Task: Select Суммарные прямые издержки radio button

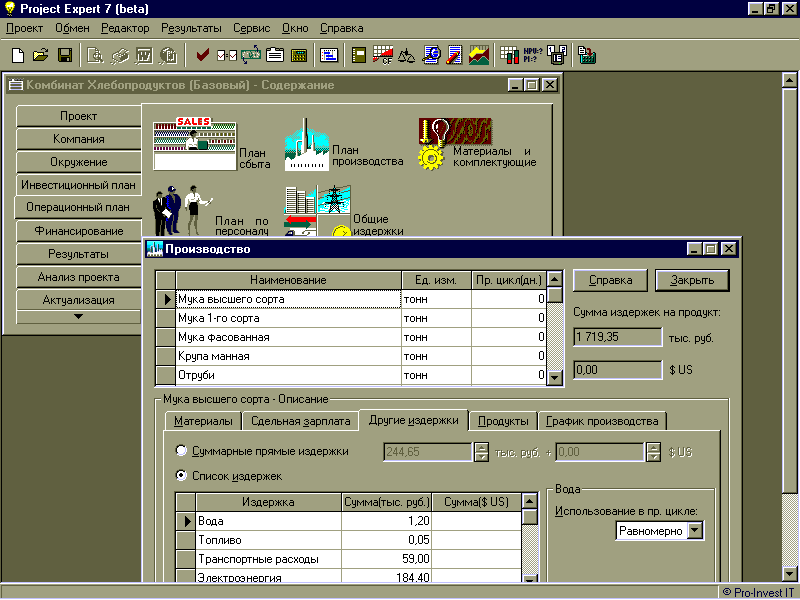Action: [x=181, y=451]
